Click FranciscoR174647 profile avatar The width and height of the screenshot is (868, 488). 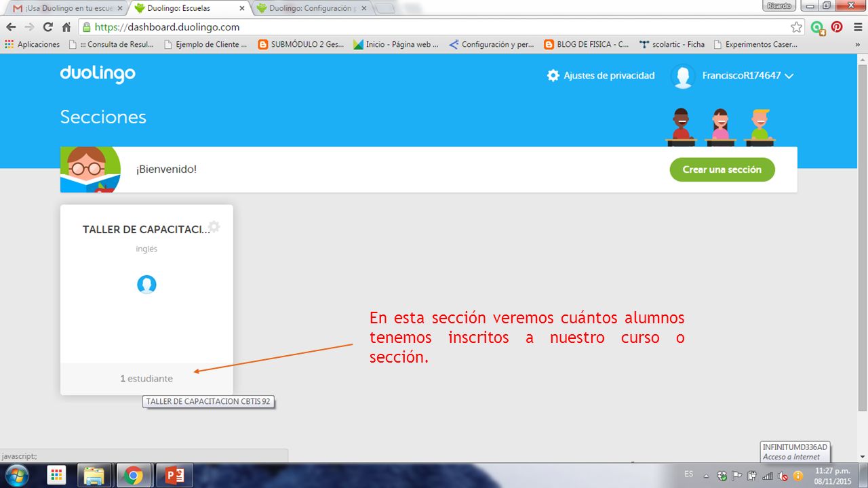coord(683,76)
